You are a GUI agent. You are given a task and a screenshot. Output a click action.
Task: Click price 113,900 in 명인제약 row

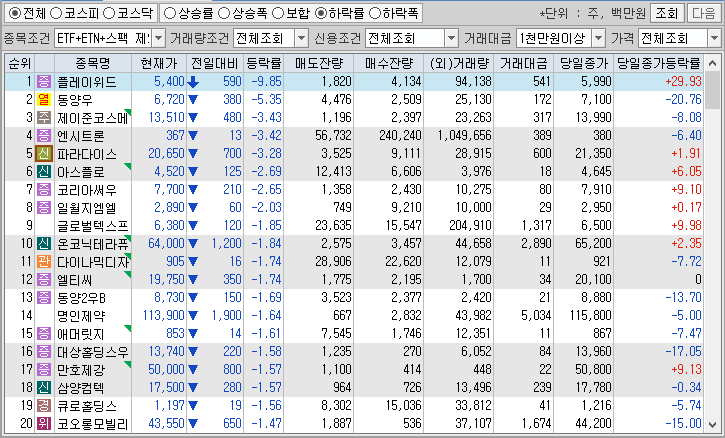click(x=164, y=315)
